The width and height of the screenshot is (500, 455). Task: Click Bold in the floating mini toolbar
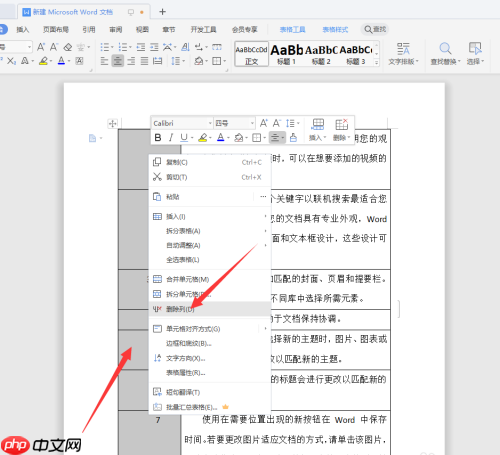coord(158,137)
